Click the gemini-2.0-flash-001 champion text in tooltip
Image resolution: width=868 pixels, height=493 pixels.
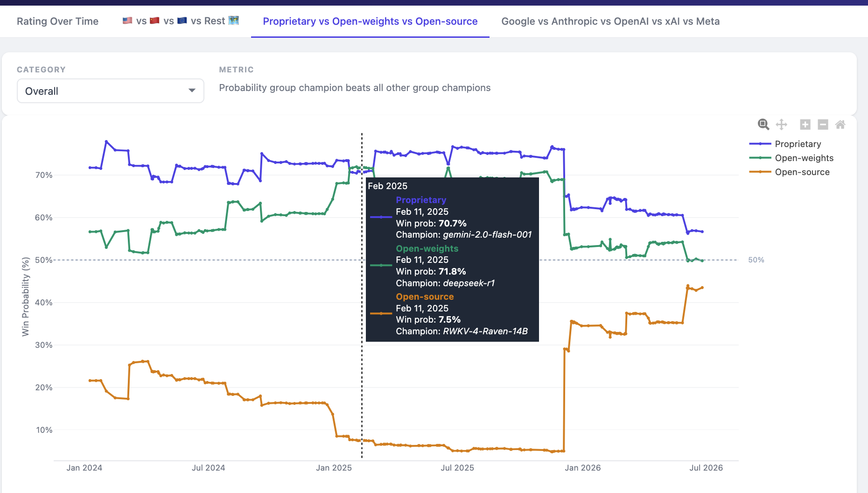[487, 235]
